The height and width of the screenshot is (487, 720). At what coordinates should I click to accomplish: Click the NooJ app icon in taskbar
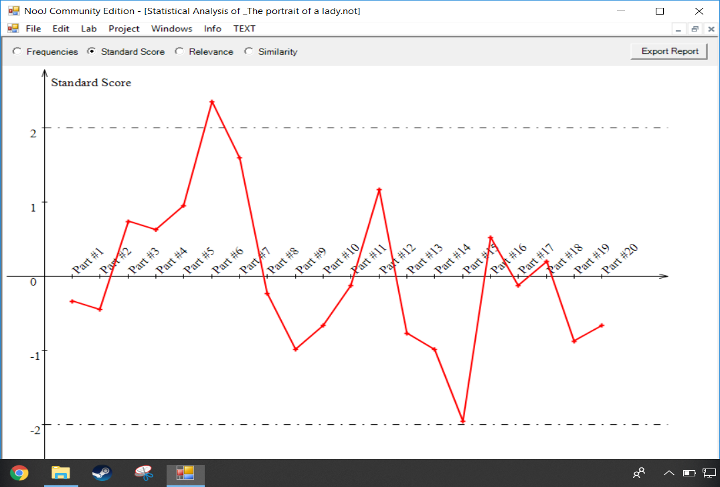[x=185, y=473]
